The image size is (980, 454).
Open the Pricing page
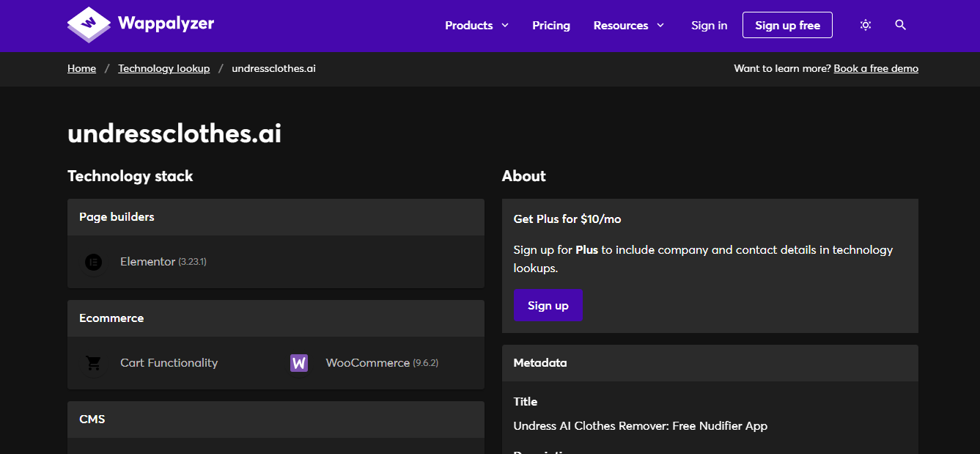551,25
